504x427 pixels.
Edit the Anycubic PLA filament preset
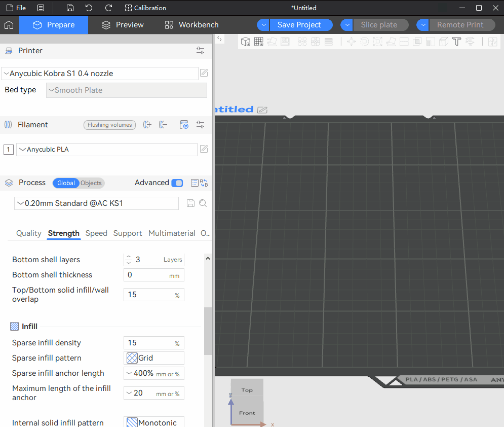(x=204, y=149)
